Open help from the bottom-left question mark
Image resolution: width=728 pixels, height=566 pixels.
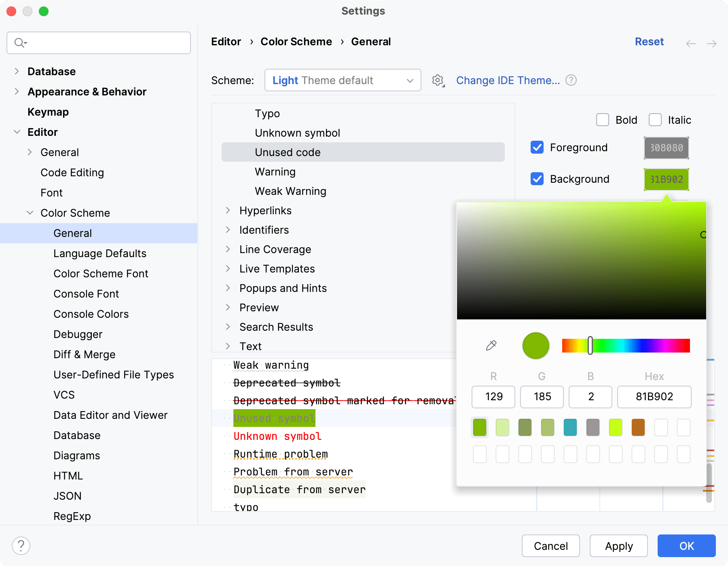[20, 545]
